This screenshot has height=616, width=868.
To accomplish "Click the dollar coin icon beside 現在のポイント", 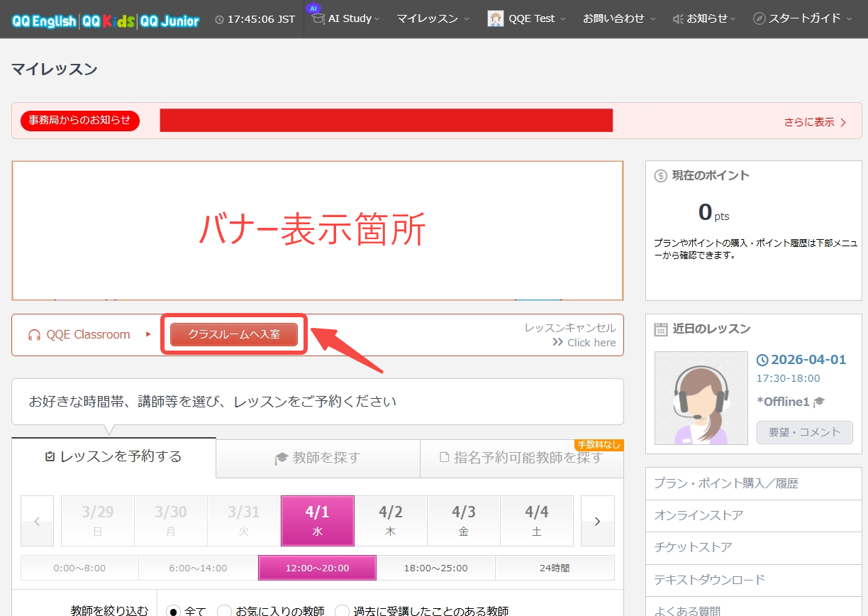I will coord(661,175).
